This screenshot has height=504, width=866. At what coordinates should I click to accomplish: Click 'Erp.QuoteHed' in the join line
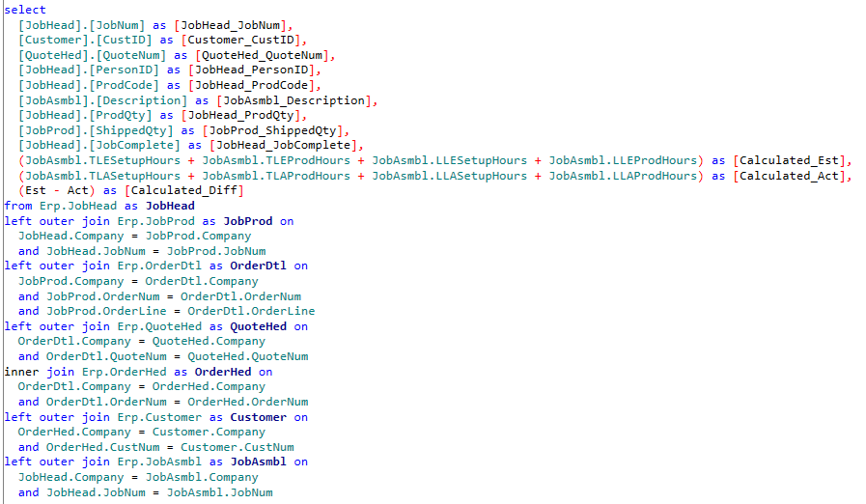click(x=159, y=326)
